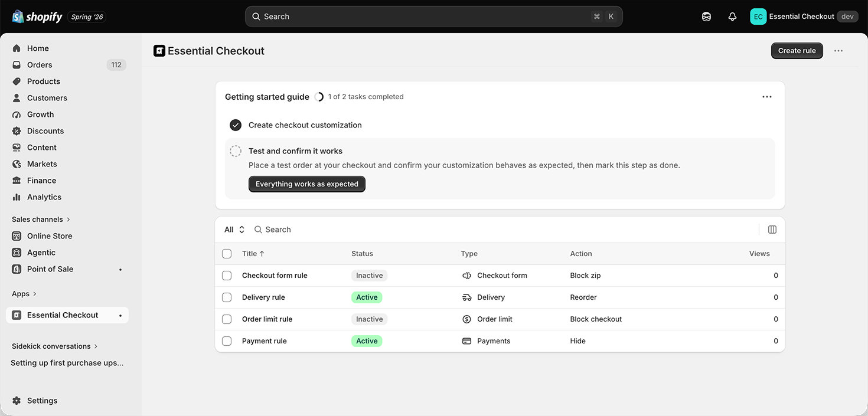Mark the 'Test and confirm it works' circle

236,151
